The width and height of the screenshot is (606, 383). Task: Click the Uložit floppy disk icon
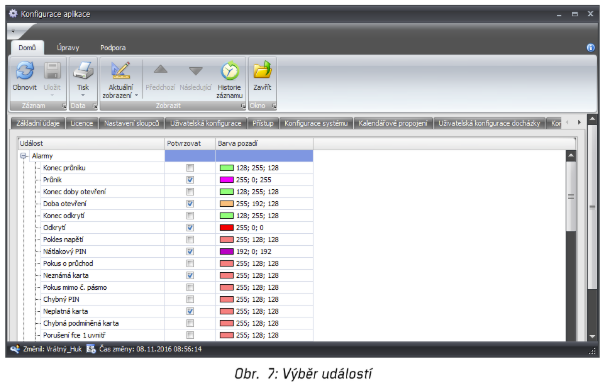tap(52, 71)
